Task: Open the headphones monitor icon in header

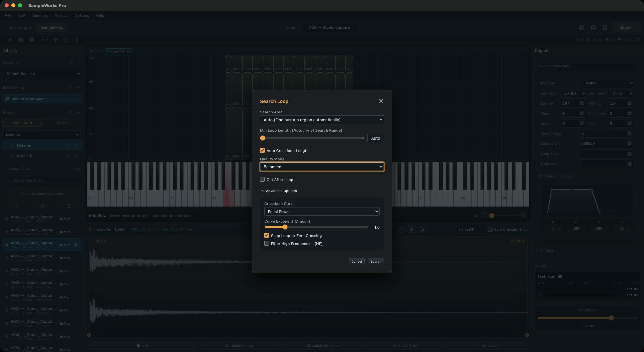Action: tap(593, 27)
